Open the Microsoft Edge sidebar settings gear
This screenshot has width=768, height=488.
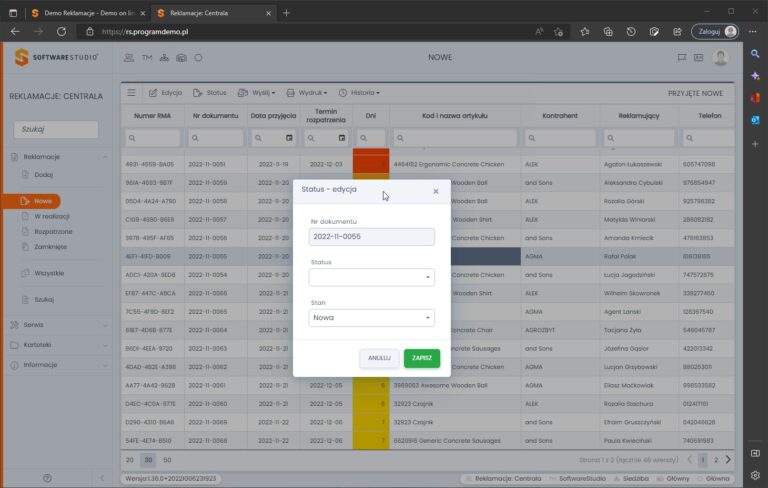tap(755, 475)
